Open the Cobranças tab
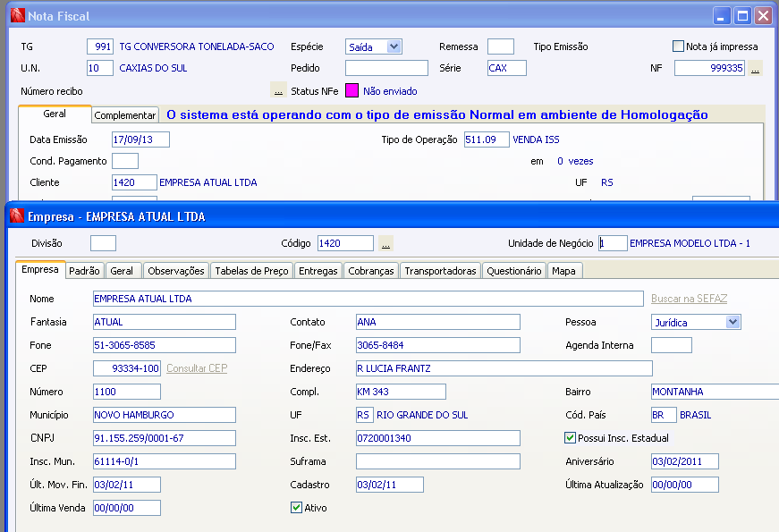The height and width of the screenshot is (532, 779). (370, 271)
